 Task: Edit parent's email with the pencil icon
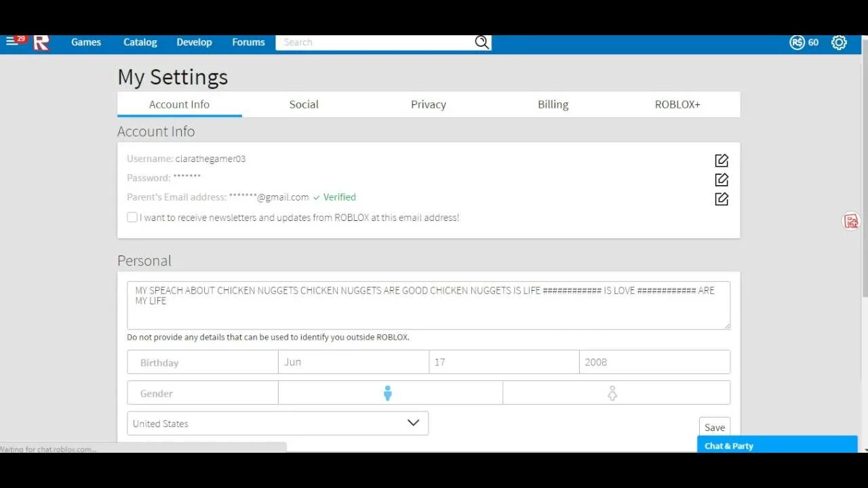coord(722,199)
